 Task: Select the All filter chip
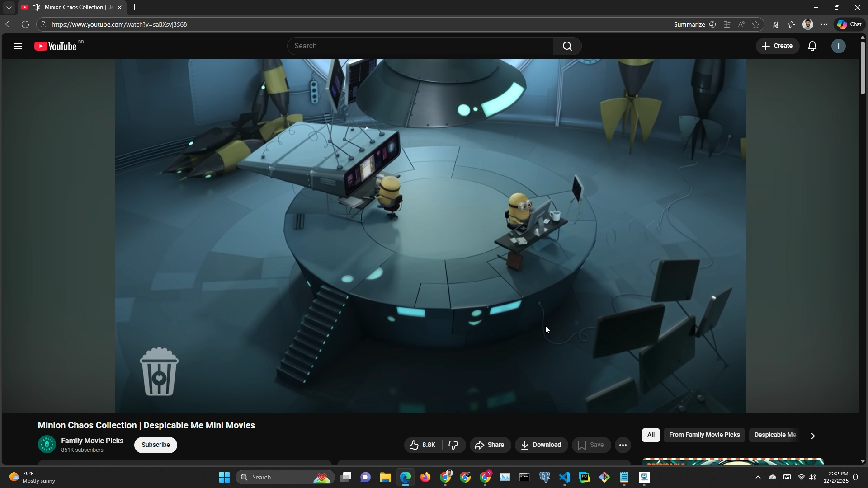point(651,435)
